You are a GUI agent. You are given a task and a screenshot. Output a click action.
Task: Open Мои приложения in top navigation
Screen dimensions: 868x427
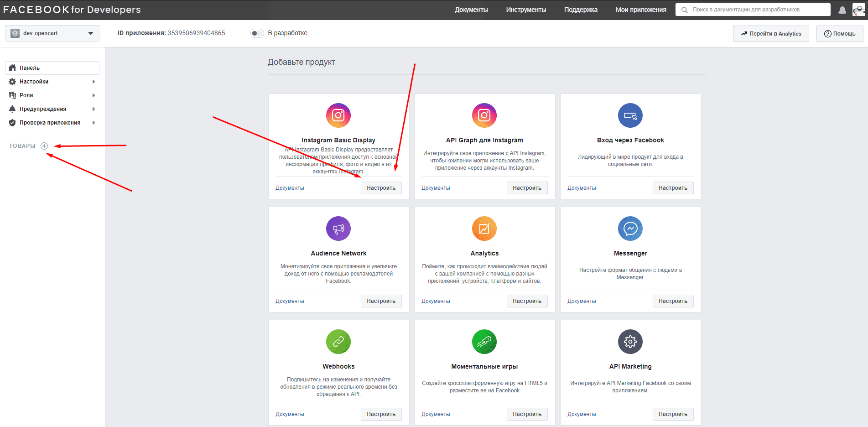pyautogui.click(x=640, y=10)
